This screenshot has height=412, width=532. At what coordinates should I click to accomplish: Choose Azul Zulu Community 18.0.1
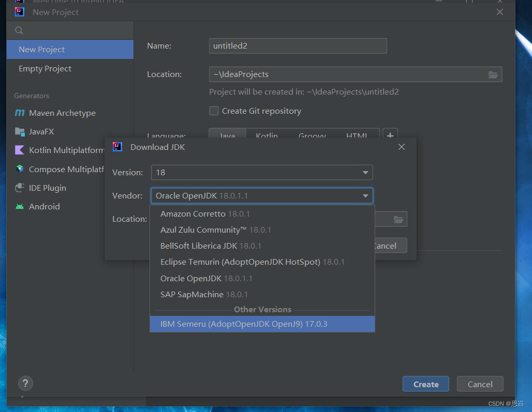(x=262, y=230)
